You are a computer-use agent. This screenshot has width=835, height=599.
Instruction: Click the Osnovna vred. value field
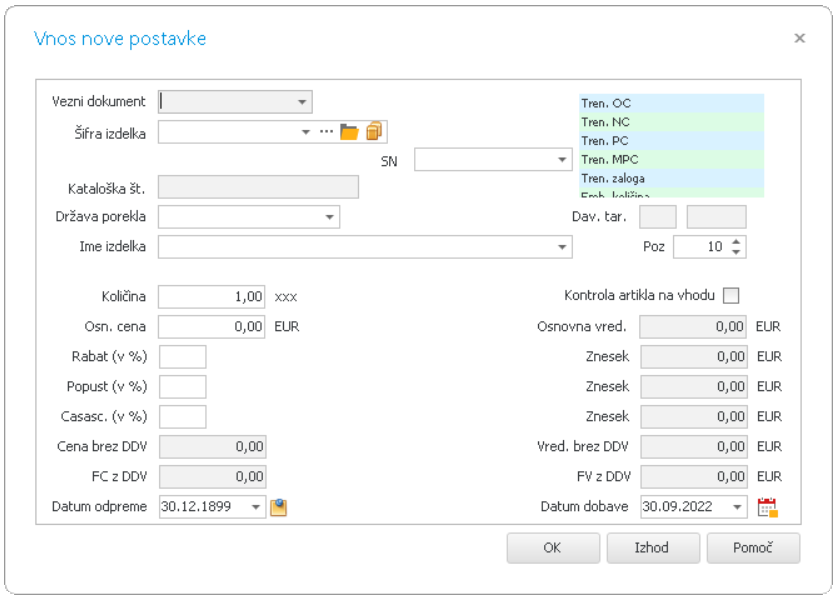tap(692, 326)
